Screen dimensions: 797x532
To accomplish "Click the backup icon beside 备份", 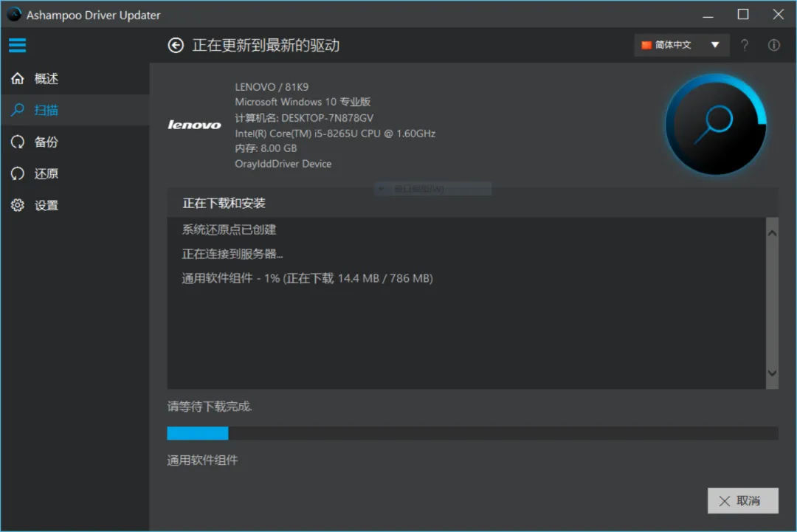I will pos(18,142).
